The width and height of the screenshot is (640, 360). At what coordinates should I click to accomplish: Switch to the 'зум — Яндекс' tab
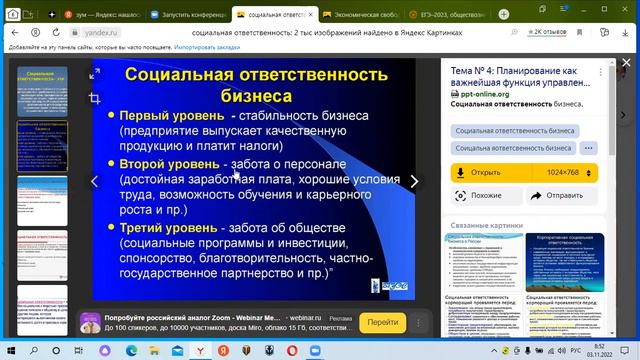click(x=102, y=14)
